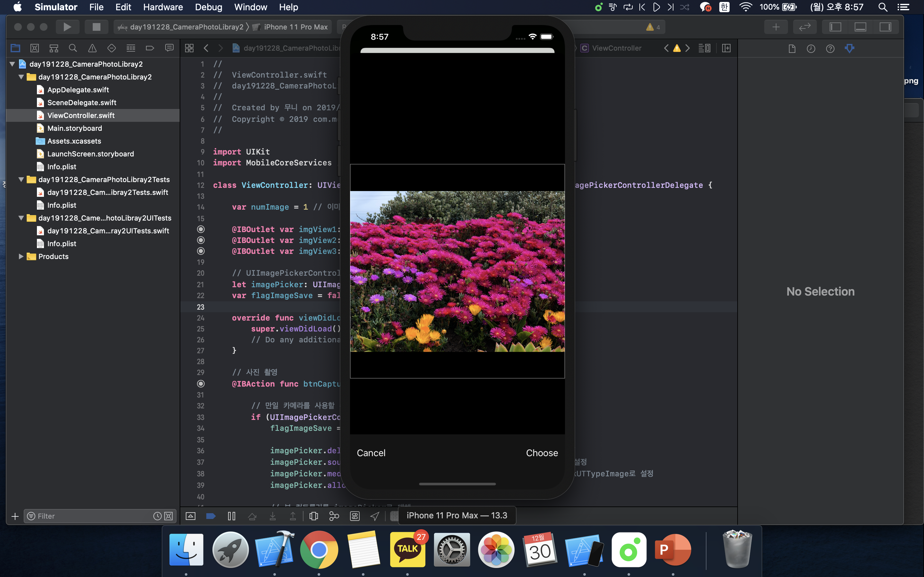Click the Xcode Run (play) button

point(67,27)
